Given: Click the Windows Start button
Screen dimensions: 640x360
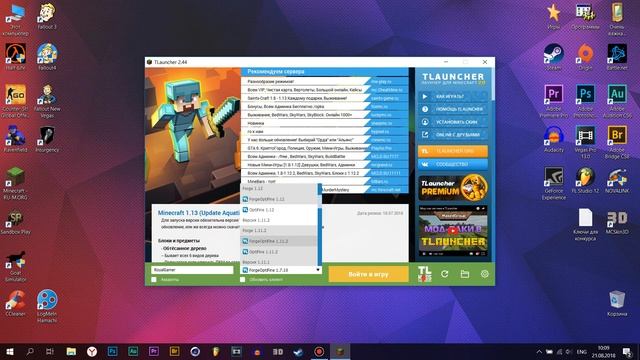Looking at the screenshot, I should click(x=10, y=351).
